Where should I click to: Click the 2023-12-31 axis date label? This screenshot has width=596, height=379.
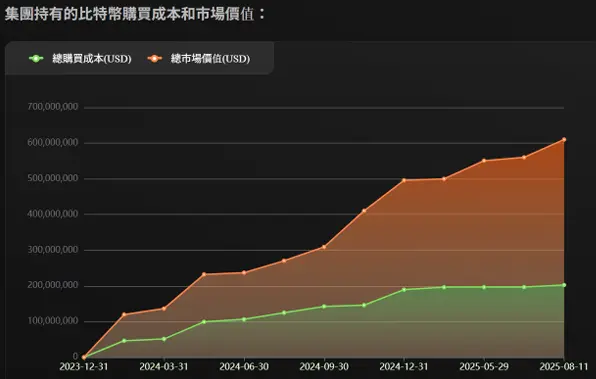tap(84, 367)
